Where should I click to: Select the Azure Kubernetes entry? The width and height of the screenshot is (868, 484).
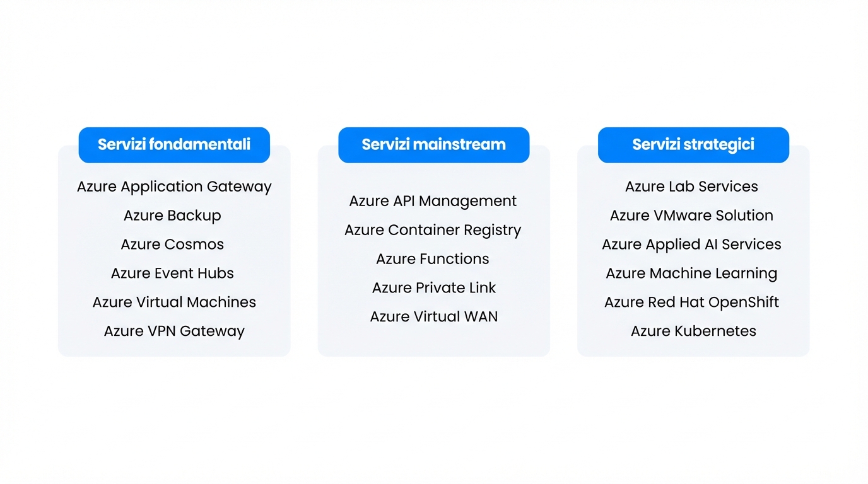coord(693,331)
